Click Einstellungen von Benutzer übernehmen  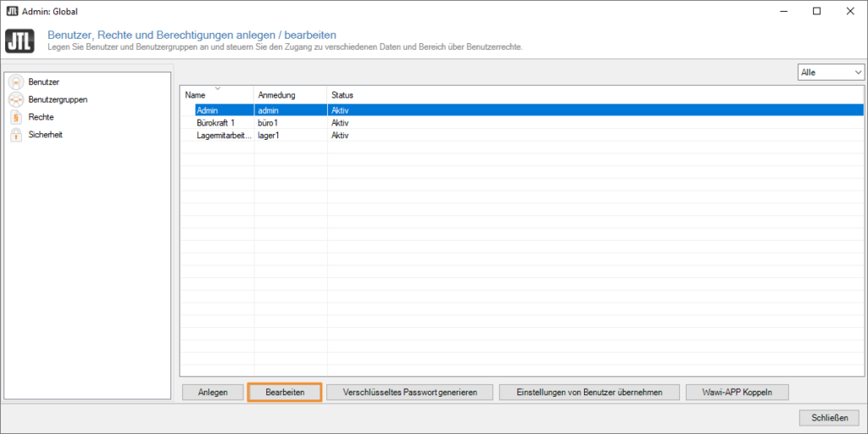pyautogui.click(x=590, y=392)
